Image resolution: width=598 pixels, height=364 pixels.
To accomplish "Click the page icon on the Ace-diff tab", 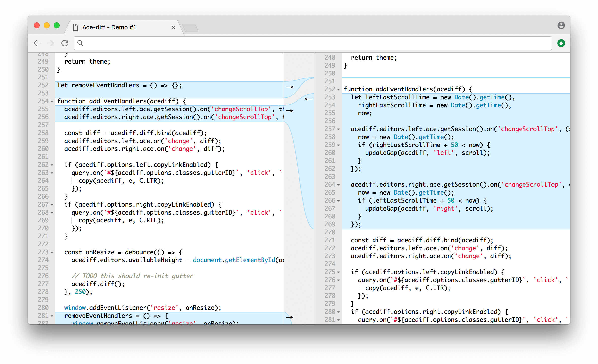I will coord(75,27).
